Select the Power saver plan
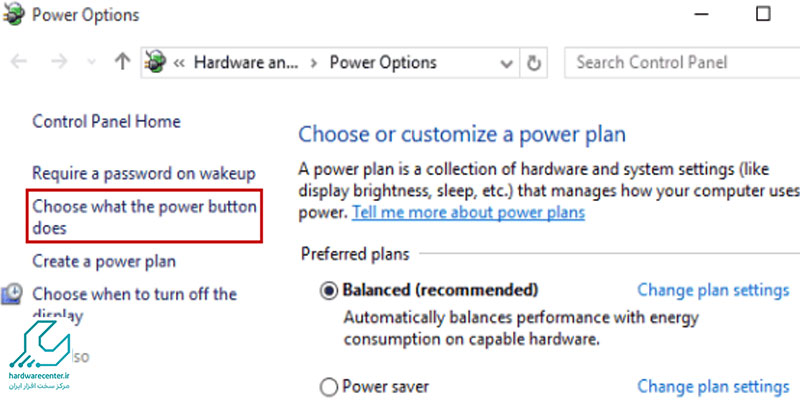Screen dimensions: 800x400 pos(329,386)
